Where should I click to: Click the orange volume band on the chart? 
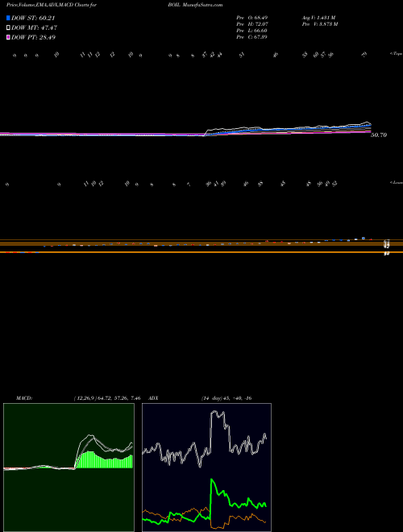(x=201, y=246)
